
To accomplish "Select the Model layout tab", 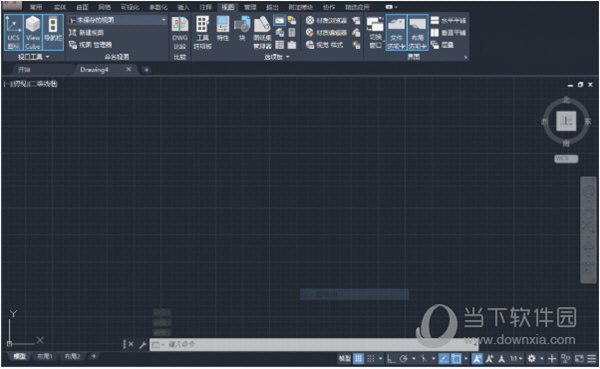I will [x=20, y=357].
